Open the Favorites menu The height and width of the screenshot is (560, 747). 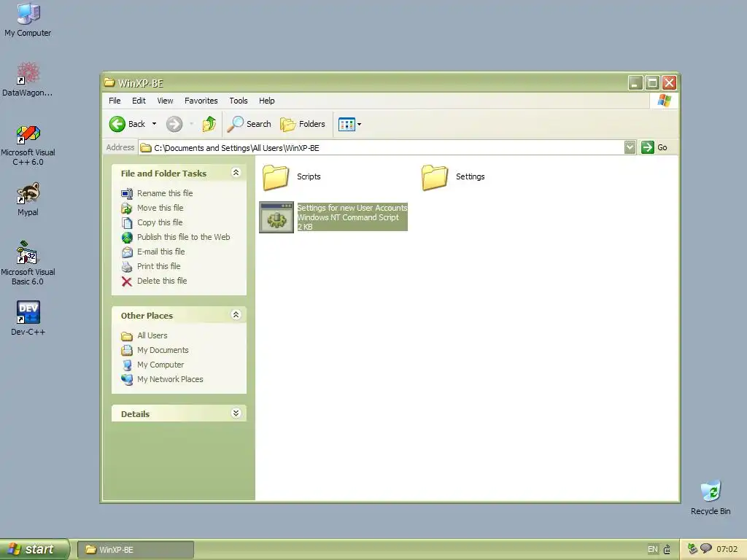tap(201, 101)
